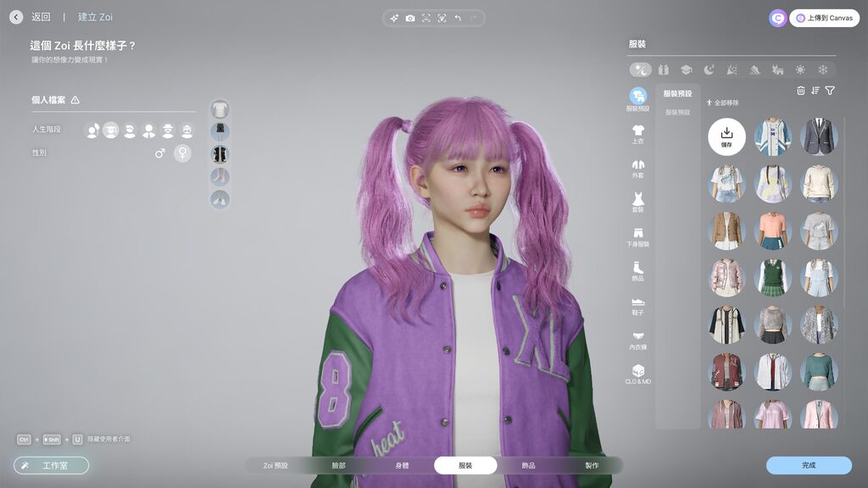Viewport: 868px width, 488px height.
Task: Select the male gender symbol
Action: [x=159, y=153]
